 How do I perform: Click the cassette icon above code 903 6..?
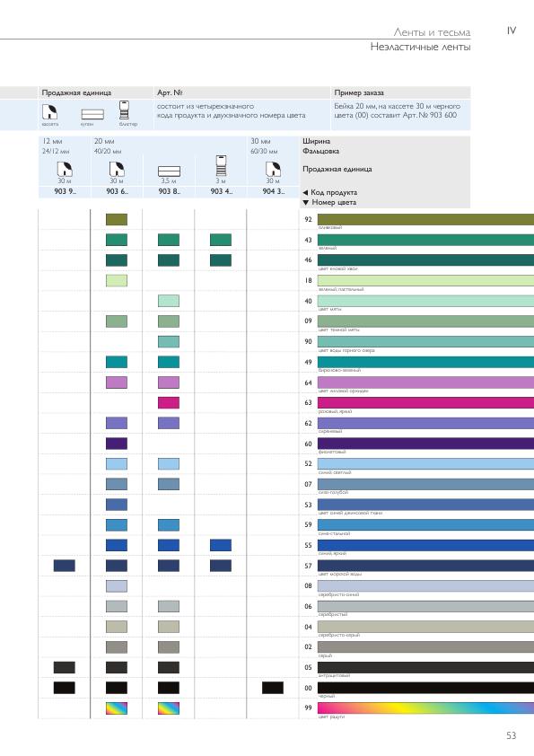116,169
